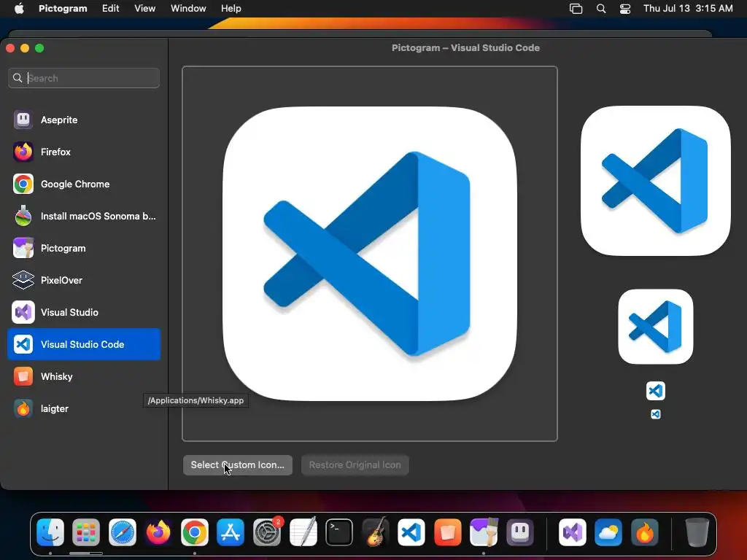Select the Google Chrome icon in sidebar
This screenshot has height=560, width=747.
(x=23, y=184)
